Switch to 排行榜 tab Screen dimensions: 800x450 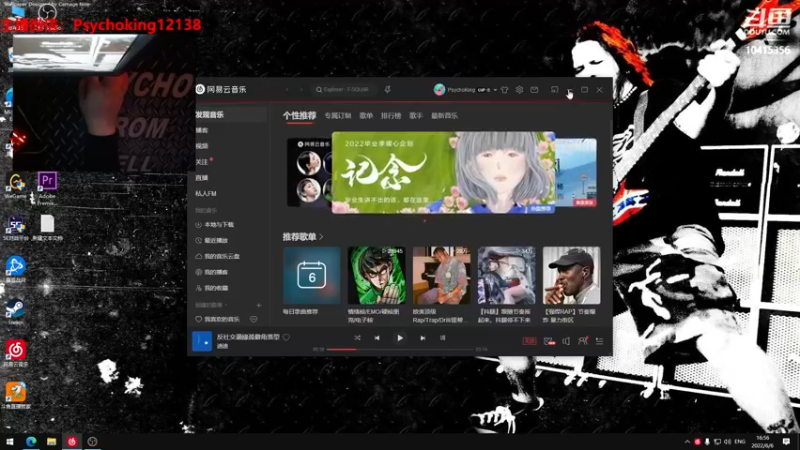pos(391,116)
